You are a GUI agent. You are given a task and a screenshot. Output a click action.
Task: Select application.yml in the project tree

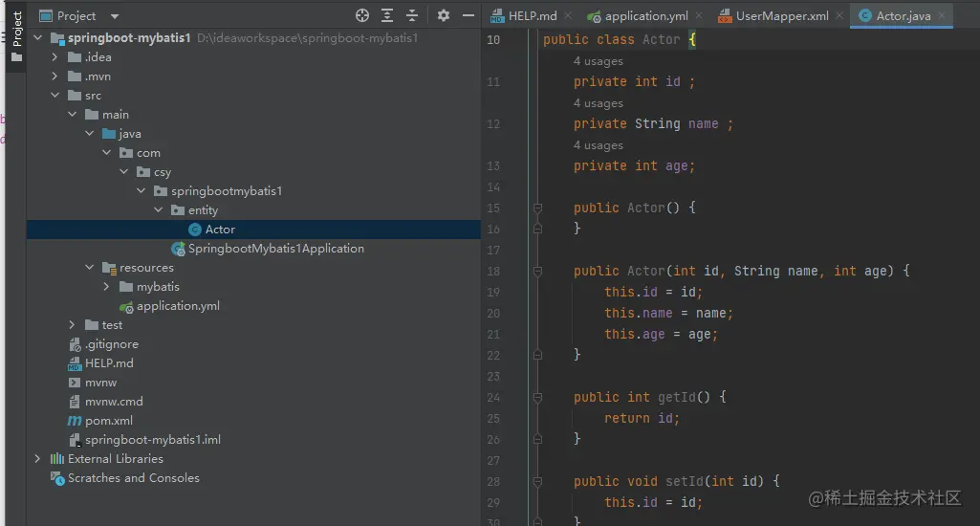178,306
